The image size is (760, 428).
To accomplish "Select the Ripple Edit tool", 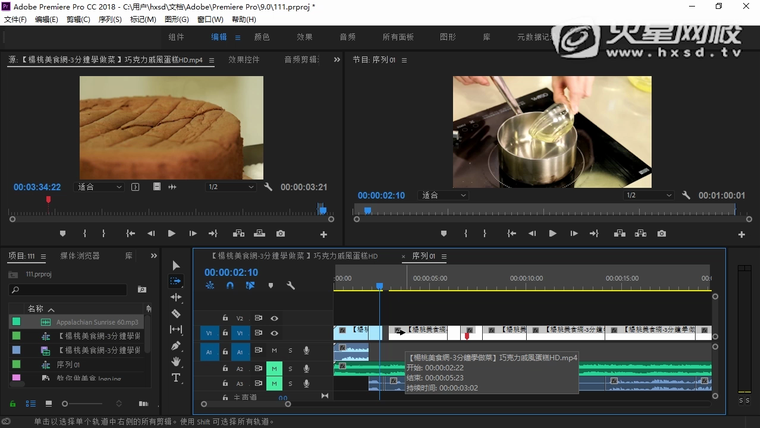I will 176,297.
